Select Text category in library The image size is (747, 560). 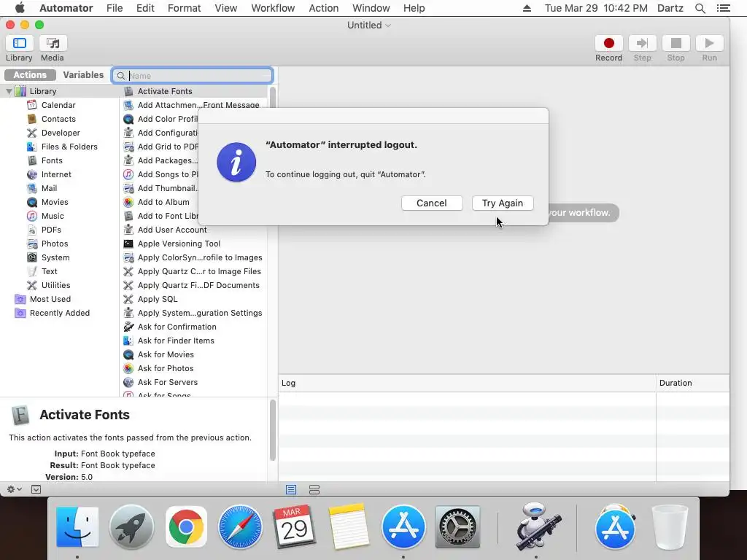pos(49,271)
